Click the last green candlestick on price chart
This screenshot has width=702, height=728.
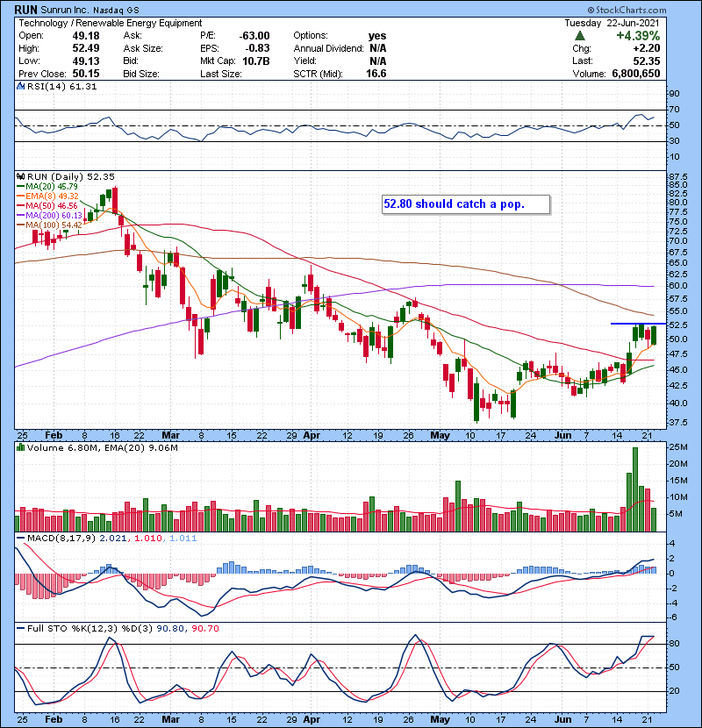654,335
